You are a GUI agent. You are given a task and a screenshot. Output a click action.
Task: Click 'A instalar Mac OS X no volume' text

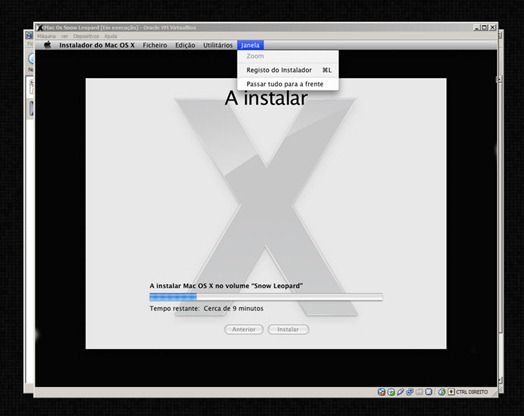[x=200, y=286]
